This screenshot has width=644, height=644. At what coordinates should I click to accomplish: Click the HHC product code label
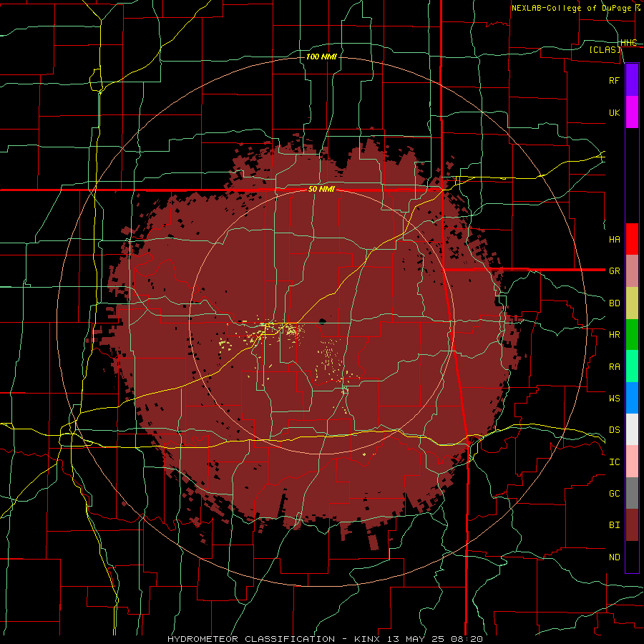tap(629, 43)
